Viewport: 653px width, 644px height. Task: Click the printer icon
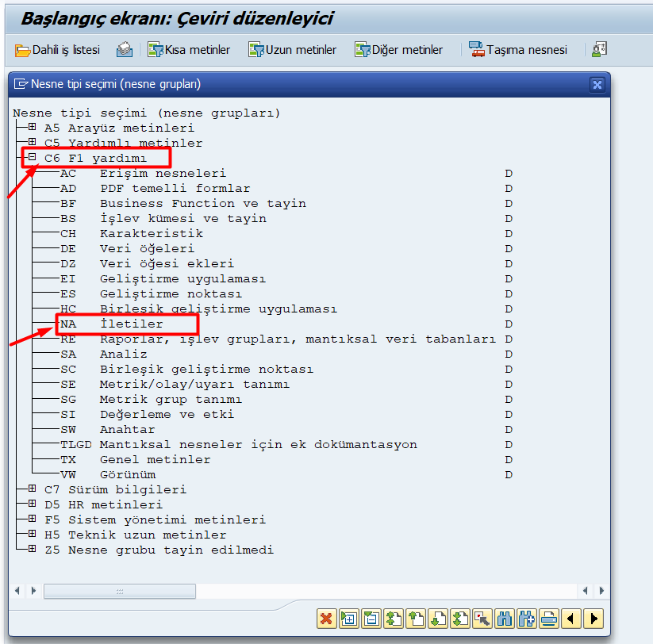(x=549, y=619)
